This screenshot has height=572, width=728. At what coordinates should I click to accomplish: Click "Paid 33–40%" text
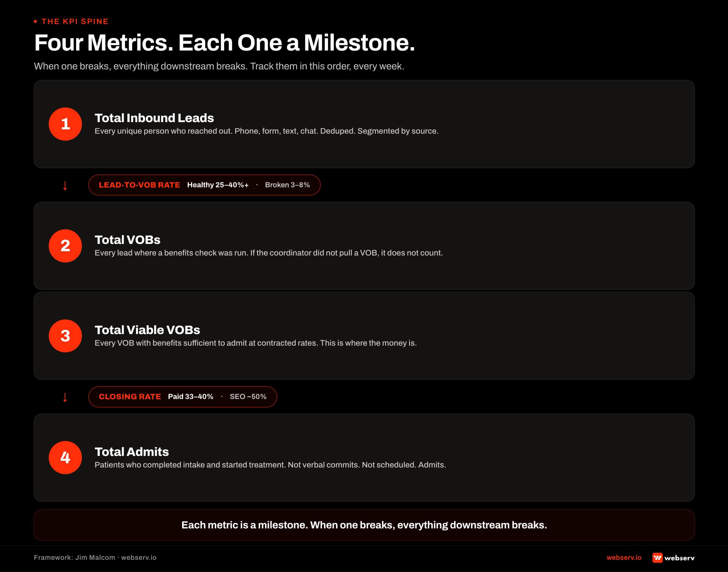[x=191, y=397]
